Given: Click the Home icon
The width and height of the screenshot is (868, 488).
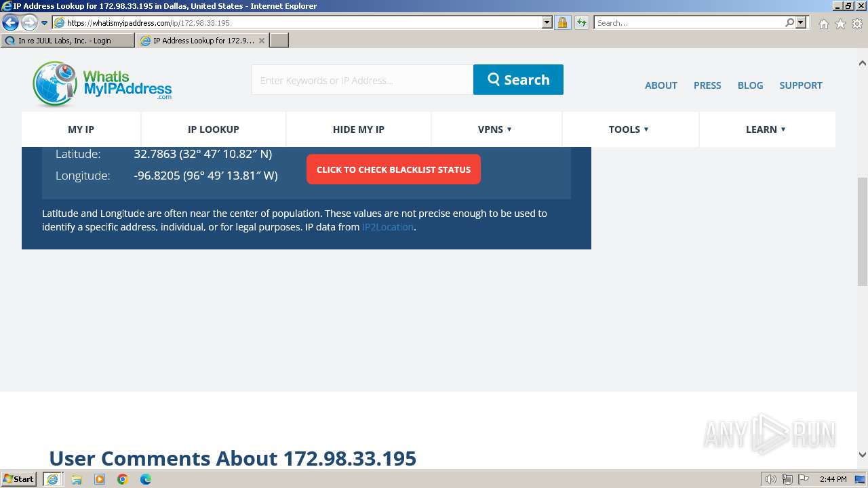Looking at the screenshot, I should pos(823,24).
